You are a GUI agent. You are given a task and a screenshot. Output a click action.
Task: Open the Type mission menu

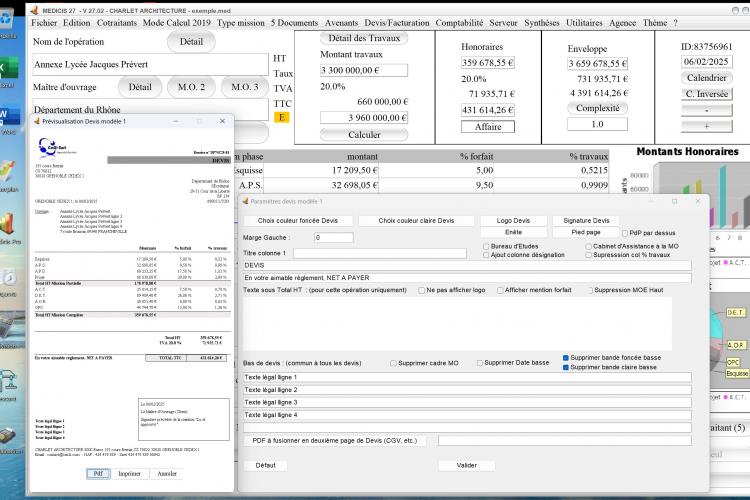point(241,22)
